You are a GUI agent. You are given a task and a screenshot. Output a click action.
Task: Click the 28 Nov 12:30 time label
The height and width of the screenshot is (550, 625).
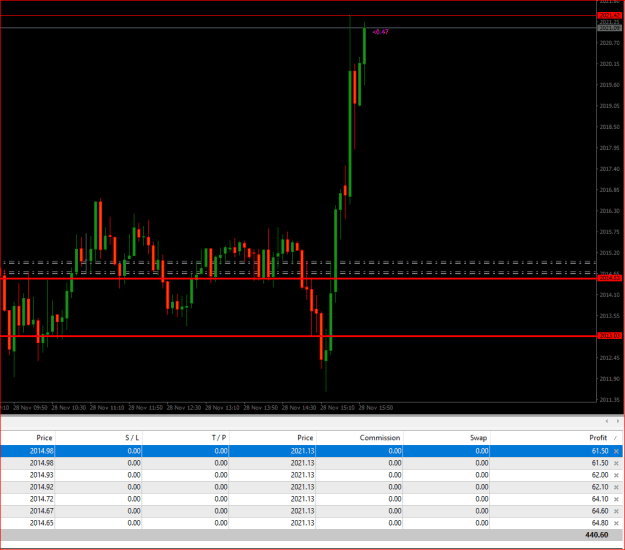point(184,408)
